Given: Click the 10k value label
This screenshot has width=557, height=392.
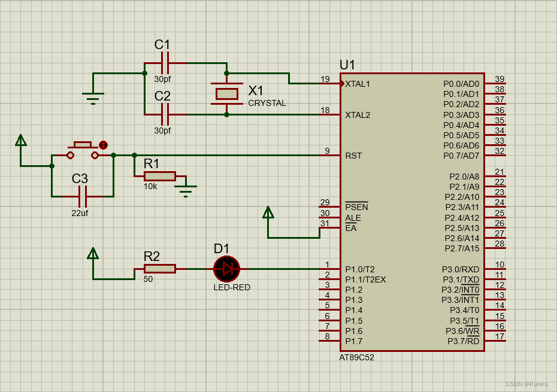Looking at the screenshot, I should click(x=150, y=186).
